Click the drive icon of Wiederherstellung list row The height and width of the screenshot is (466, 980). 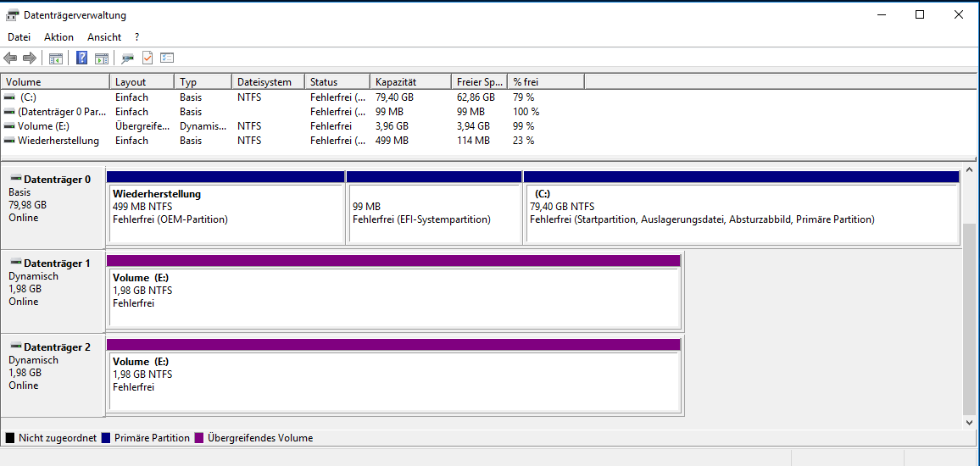point(9,141)
